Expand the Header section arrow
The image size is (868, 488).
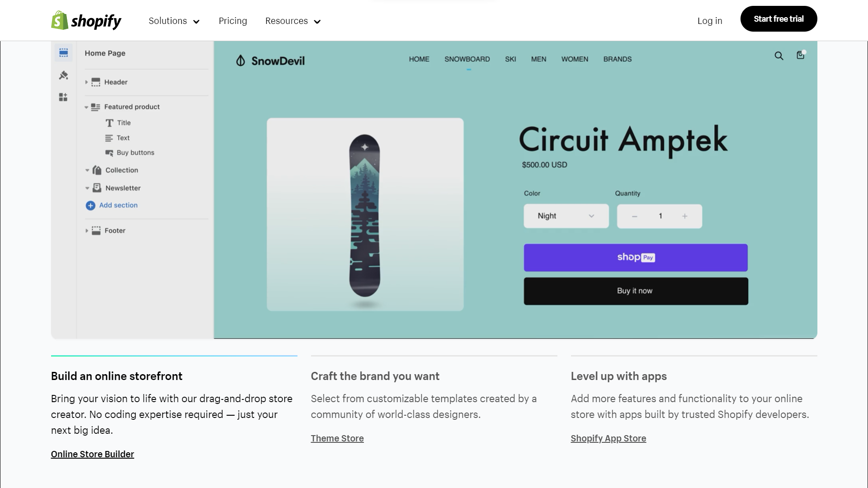point(86,82)
